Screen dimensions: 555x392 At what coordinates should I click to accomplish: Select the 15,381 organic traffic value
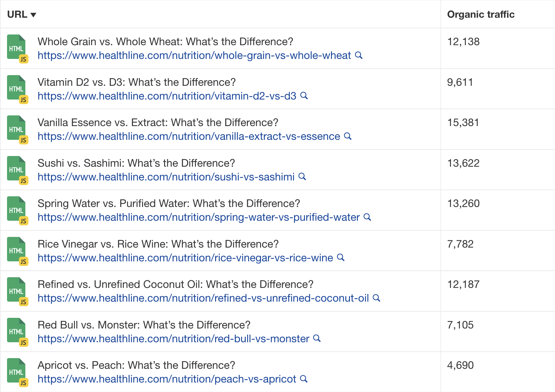coord(463,123)
